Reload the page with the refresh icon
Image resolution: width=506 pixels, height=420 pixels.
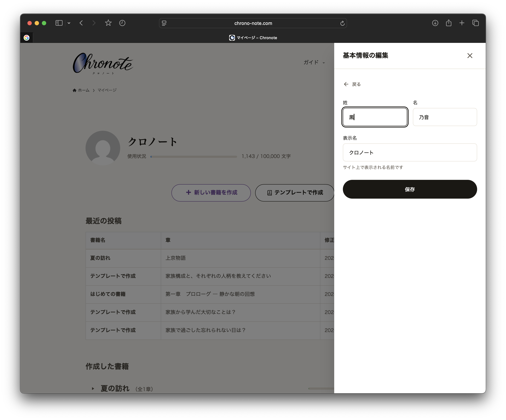[342, 23]
